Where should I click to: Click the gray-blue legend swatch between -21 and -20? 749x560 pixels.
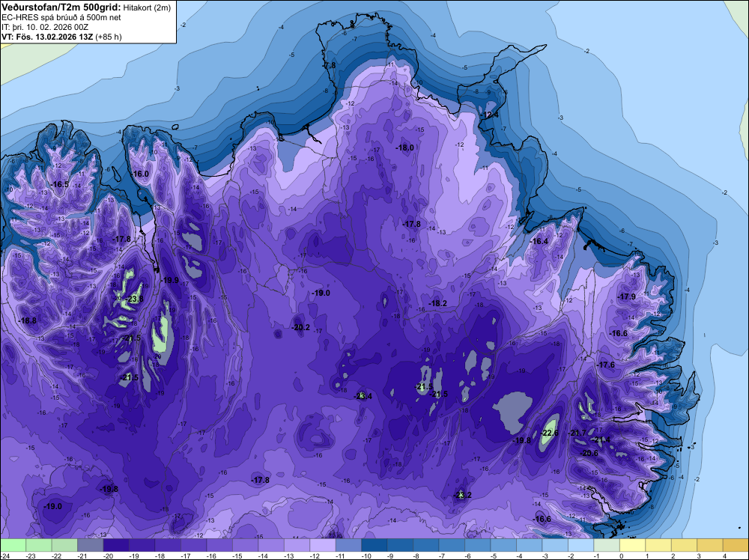tap(91, 545)
